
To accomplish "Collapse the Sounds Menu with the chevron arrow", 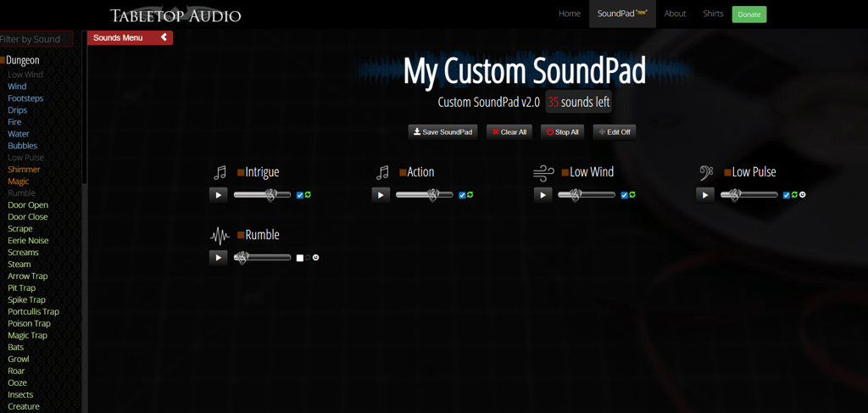I will tap(164, 37).
